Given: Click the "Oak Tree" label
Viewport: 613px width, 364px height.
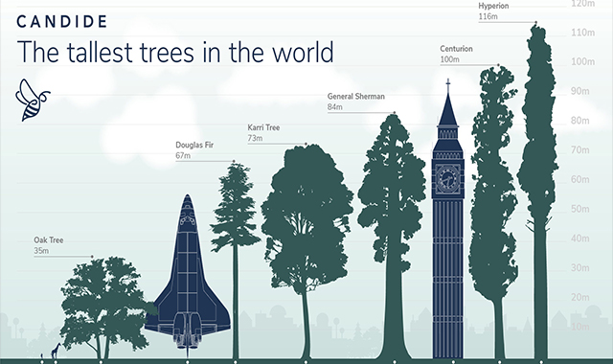Looking at the screenshot, I should 49,240.
